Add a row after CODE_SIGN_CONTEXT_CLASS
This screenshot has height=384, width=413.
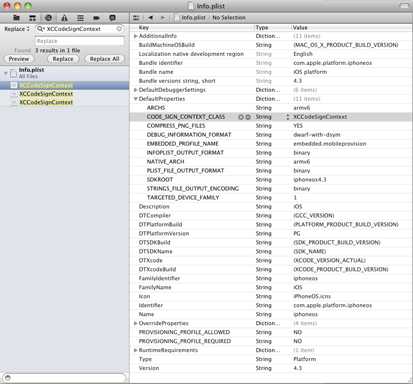(241, 117)
